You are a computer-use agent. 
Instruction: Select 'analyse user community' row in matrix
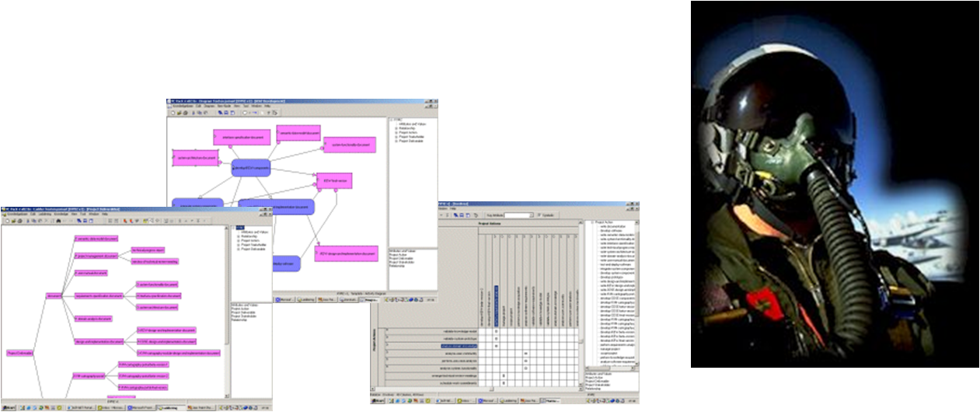pos(432,354)
